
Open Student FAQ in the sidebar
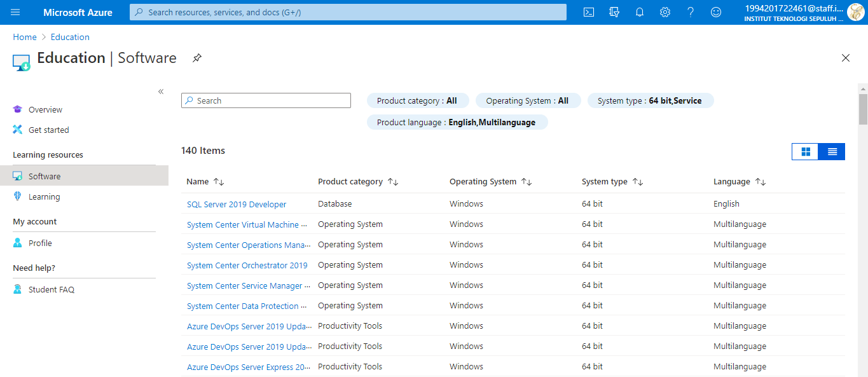51,289
